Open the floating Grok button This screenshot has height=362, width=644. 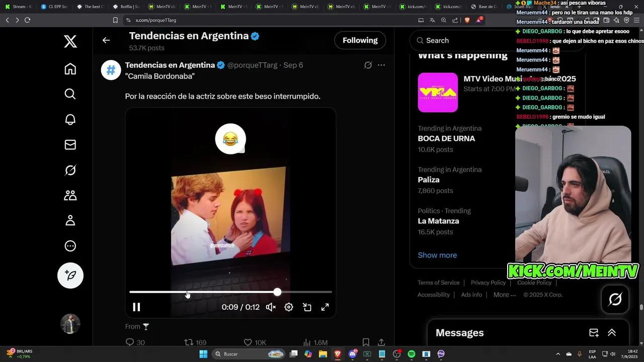(615, 300)
